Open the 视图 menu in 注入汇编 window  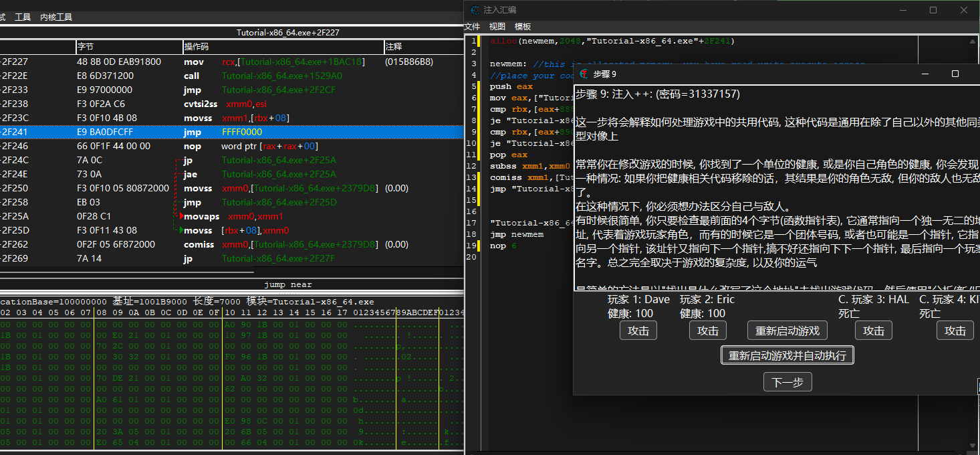point(496,25)
